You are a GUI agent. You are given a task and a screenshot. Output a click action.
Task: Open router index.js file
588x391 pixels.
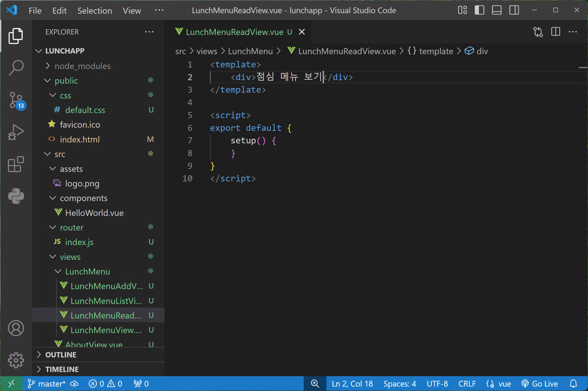coord(98,242)
